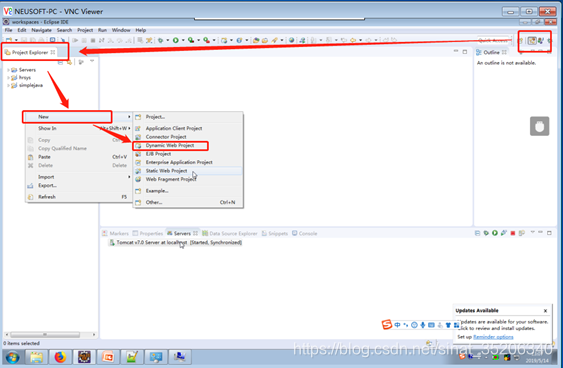Switch to the Snippets tab
Image resolution: width=563 pixels, height=368 pixels.
(x=275, y=233)
